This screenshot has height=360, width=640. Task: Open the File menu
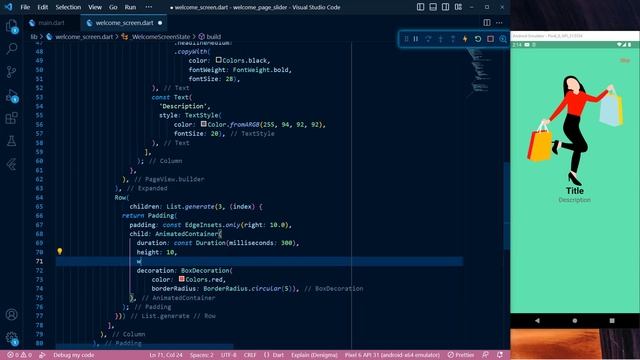[x=25, y=7]
